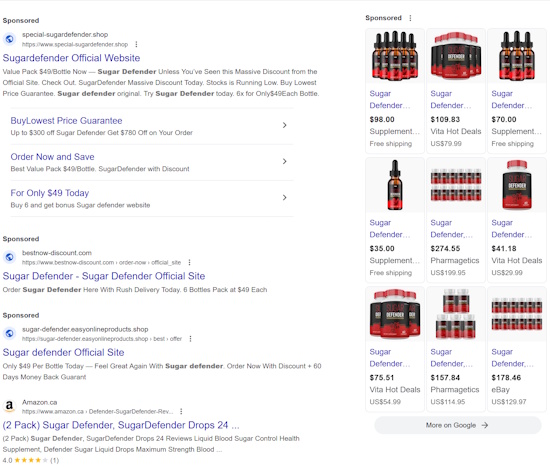The height and width of the screenshot is (469, 550).
Task: Open three-dot menu next to Amazon.ca URL
Action: click(181, 411)
